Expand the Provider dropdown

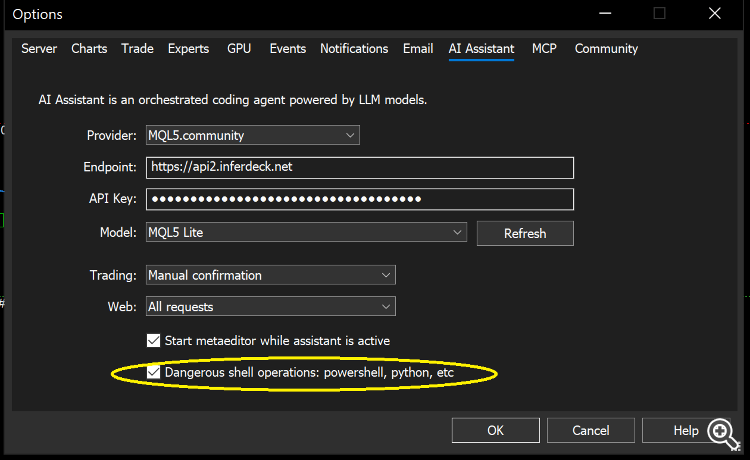pyautogui.click(x=253, y=135)
